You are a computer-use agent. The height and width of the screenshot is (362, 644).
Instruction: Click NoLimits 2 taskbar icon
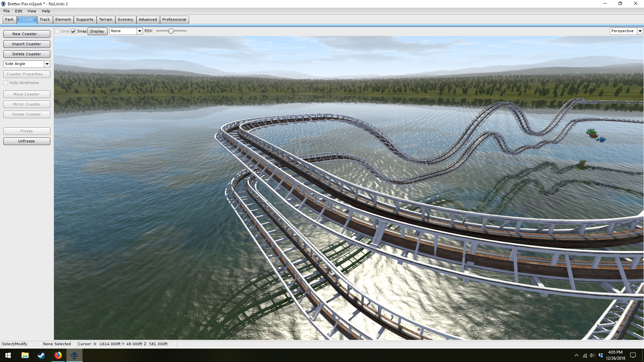74,355
